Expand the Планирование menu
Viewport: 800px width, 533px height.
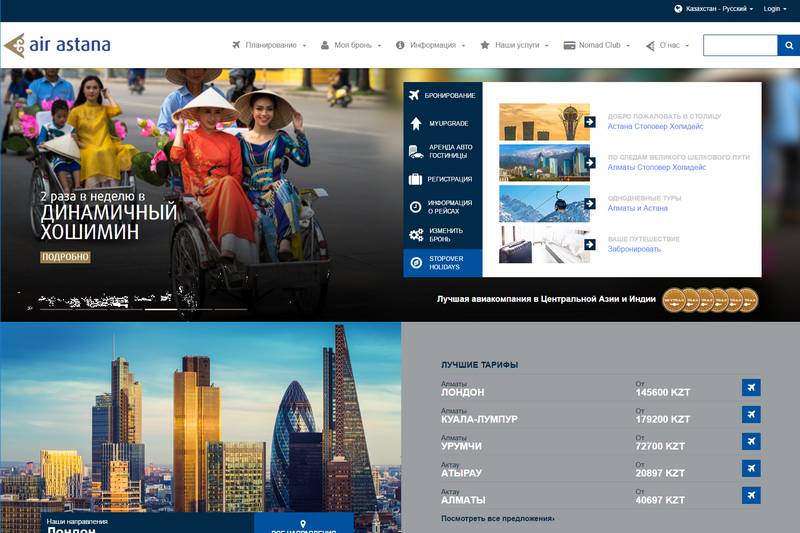click(x=269, y=45)
